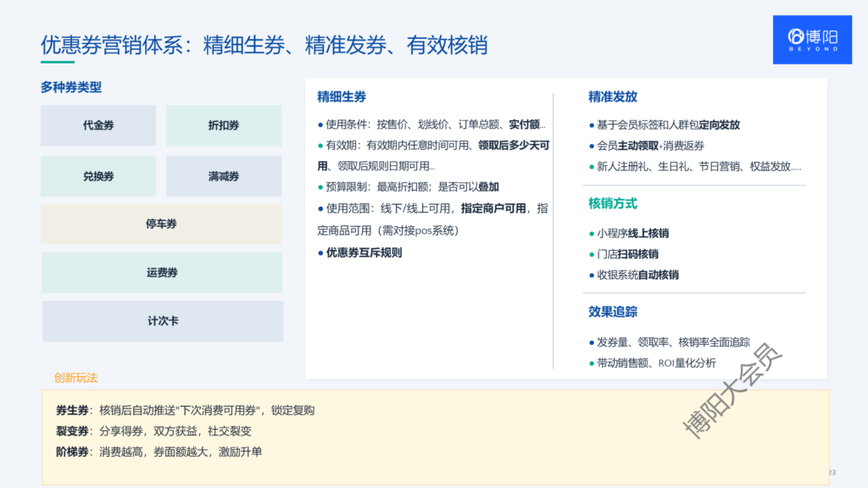Click the 效果追踪 heading
868x488 pixels.
point(612,312)
